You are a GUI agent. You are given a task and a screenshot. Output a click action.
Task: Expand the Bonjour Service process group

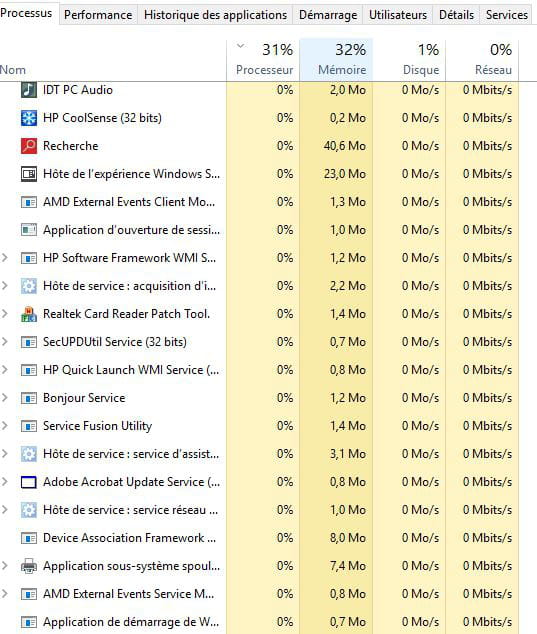point(5,398)
